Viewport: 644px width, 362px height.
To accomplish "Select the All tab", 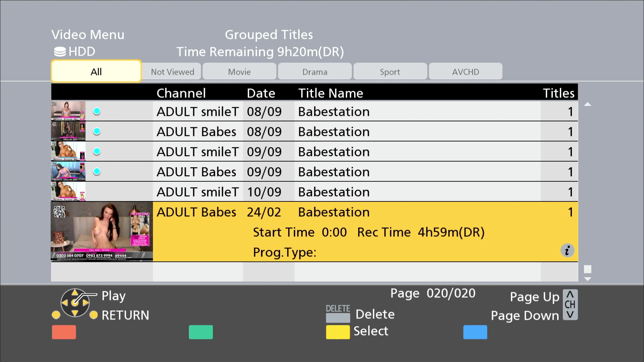I will [x=96, y=71].
